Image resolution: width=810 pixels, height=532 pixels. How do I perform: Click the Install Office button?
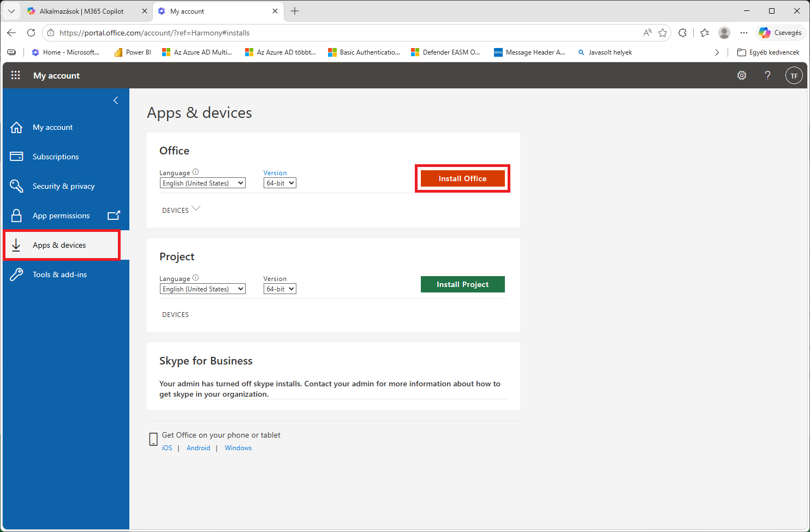[x=462, y=178]
